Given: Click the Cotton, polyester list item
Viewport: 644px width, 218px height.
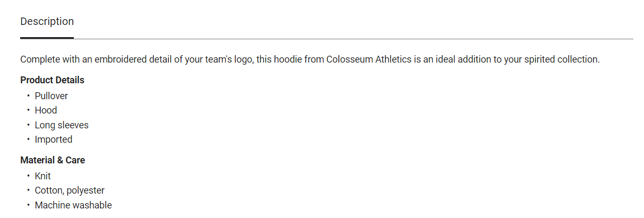Looking at the screenshot, I should click(x=70, y=190).
